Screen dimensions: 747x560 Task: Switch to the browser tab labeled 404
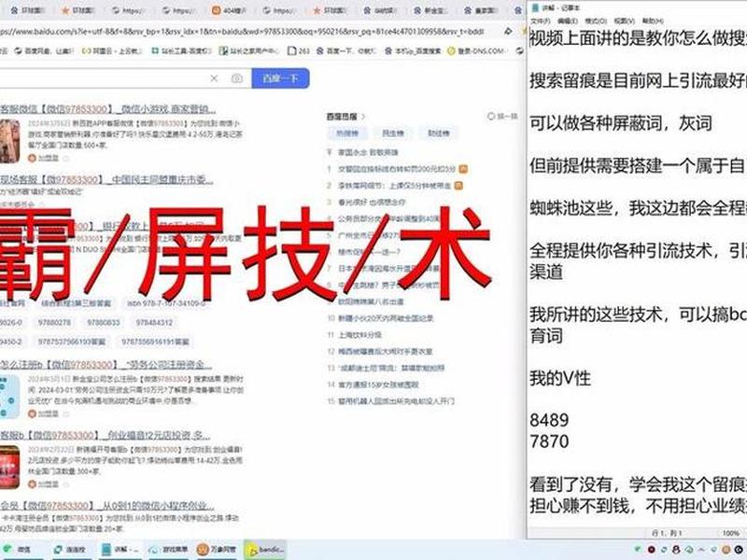[229, 10]
